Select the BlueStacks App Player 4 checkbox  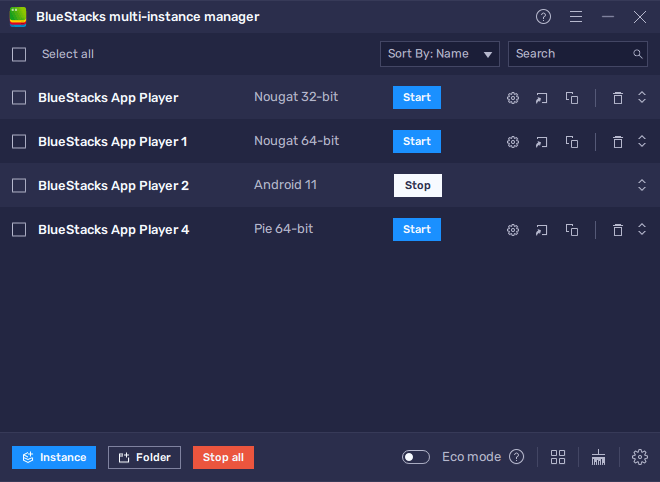[x=19, y=230]
